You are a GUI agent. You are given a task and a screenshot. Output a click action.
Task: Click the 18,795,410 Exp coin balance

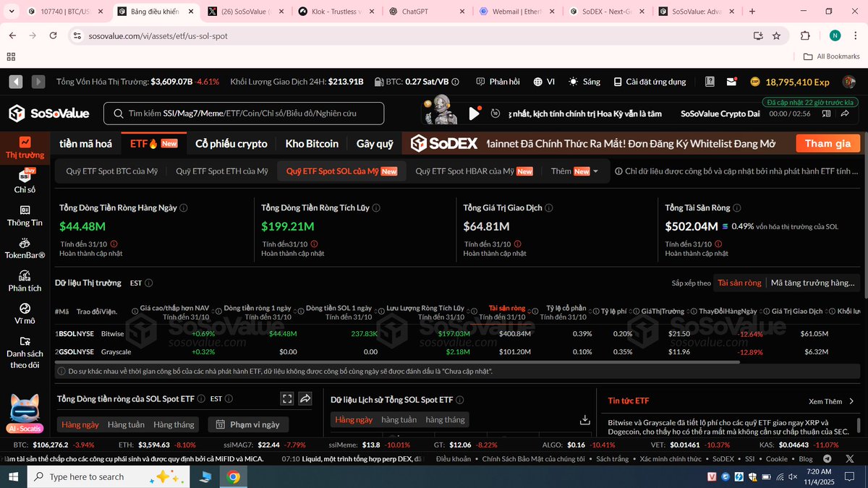tap(790, 82)
